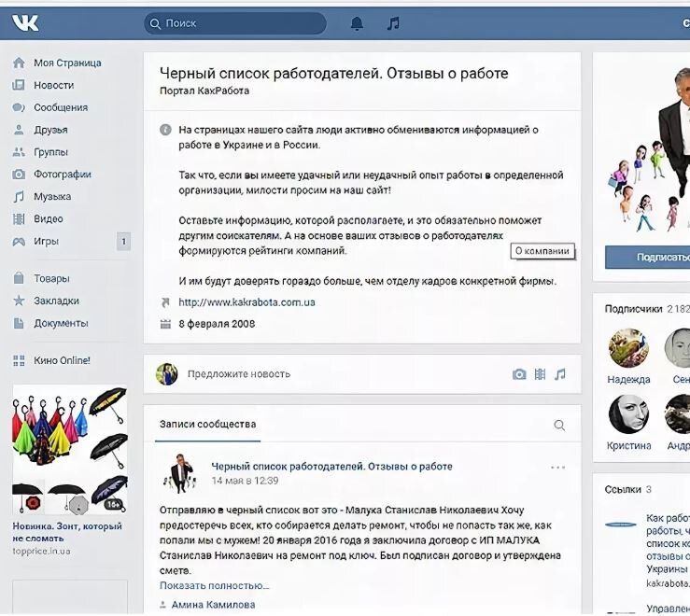Open the post author title link
Screen dimensions: 690x616
point(331,467)
